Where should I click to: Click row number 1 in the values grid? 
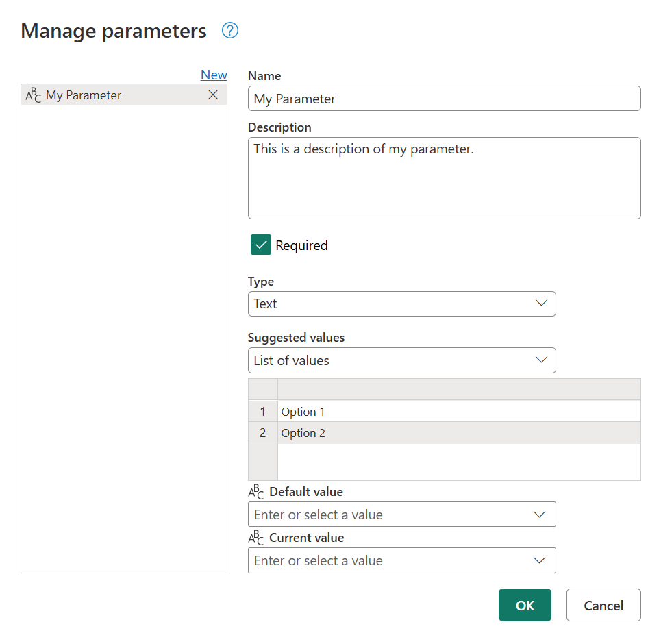(x=263, y=411)
